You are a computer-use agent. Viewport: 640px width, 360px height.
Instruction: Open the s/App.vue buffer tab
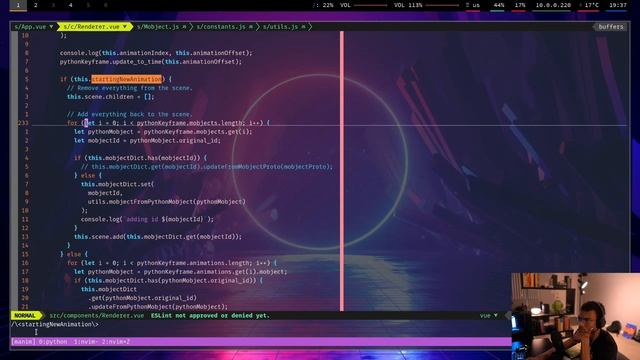[x=33, y=27]
